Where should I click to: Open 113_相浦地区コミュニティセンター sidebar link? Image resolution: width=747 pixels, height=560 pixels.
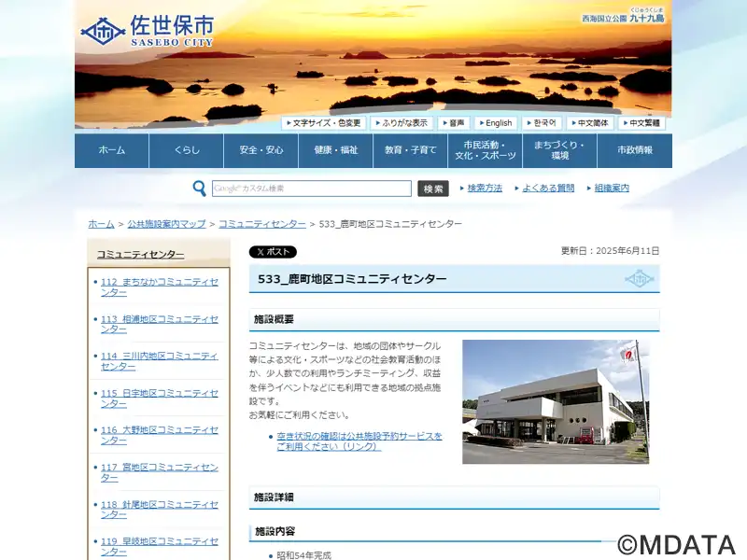[x=159, y=324]
